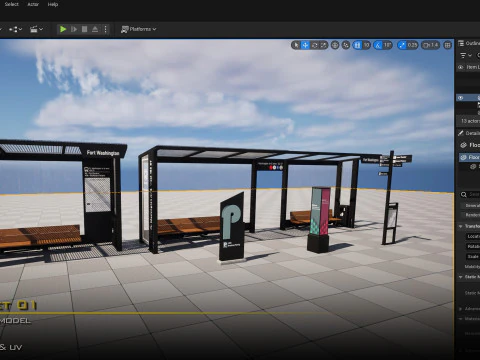The width and height of the screenshot is (480, 360).
Task: Activate the Scale gizmo tool
Action: [x=324, y=45]
